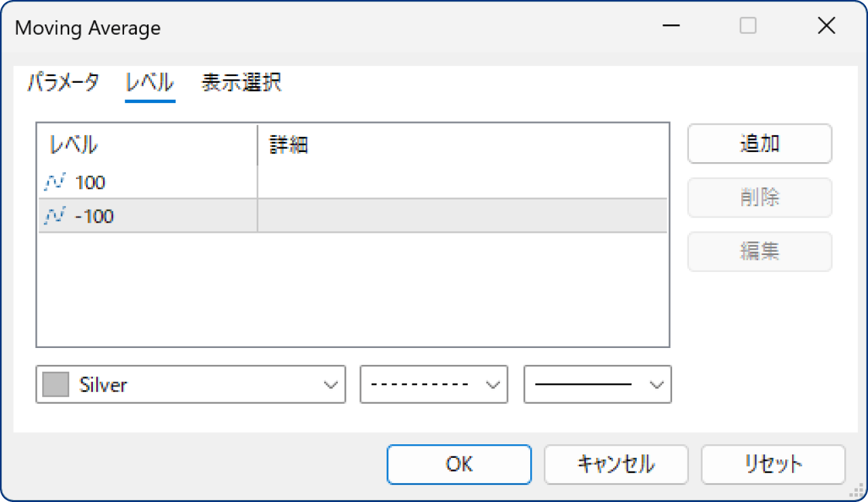Click the minimize icon of the dialog
The height and width of the screenshot is (502, 868).
tap(670, 26)
